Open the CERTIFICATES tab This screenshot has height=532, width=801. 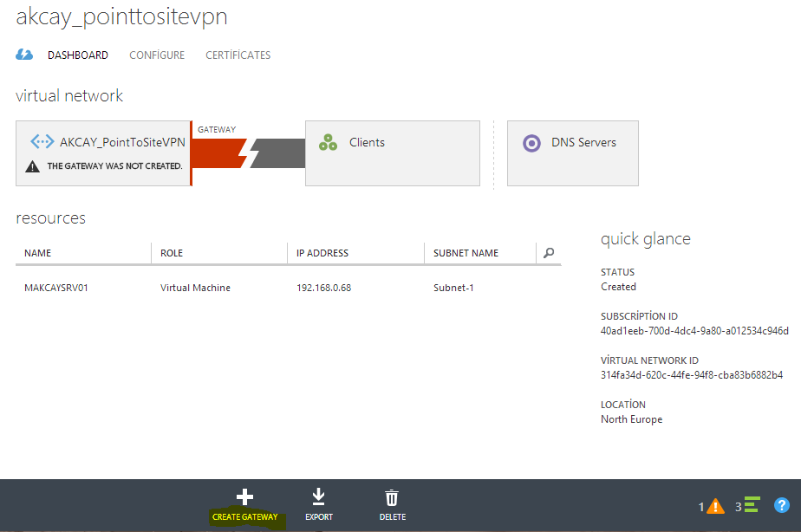pos(238,55)
